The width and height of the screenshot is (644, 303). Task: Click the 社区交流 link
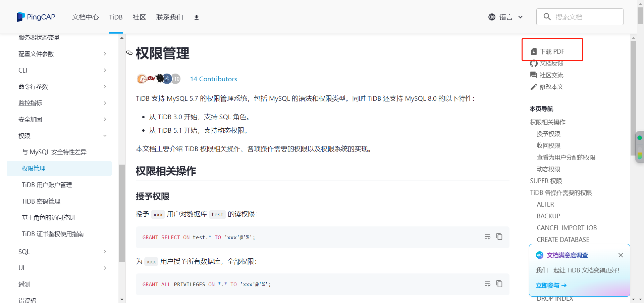pyautogui.click(x=551, y=75)
